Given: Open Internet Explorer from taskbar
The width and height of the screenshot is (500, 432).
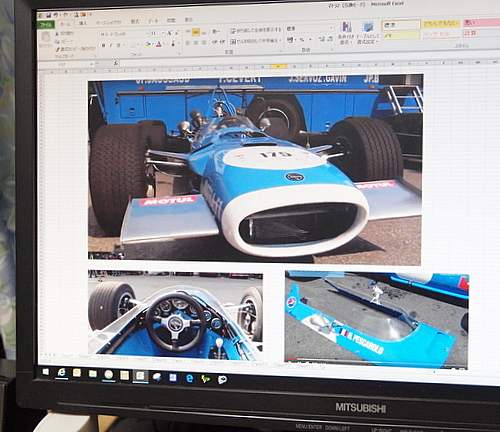Looking at the screenshot, I should tap(61, 373).
